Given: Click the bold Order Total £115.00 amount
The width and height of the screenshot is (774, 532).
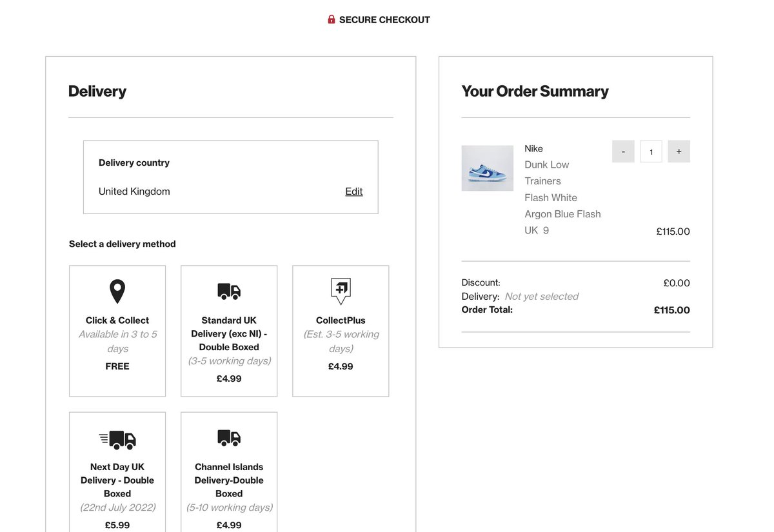Looking at the screenshot, I should coord(672,310).
